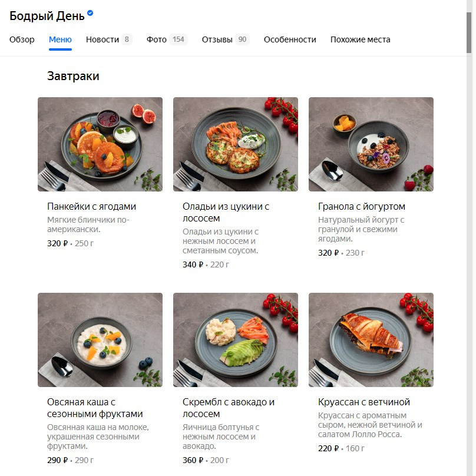The height and width of the screenshot is (476, 476).
Task: Click the Скрембл с авокадо dish image
Action: (x=236, y=340)
